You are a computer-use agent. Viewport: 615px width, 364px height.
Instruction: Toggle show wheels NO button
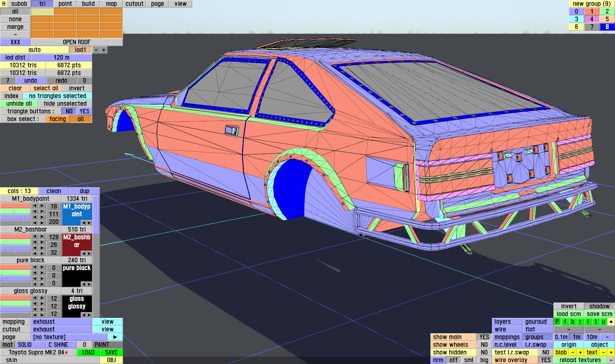[x=484, y=345]
